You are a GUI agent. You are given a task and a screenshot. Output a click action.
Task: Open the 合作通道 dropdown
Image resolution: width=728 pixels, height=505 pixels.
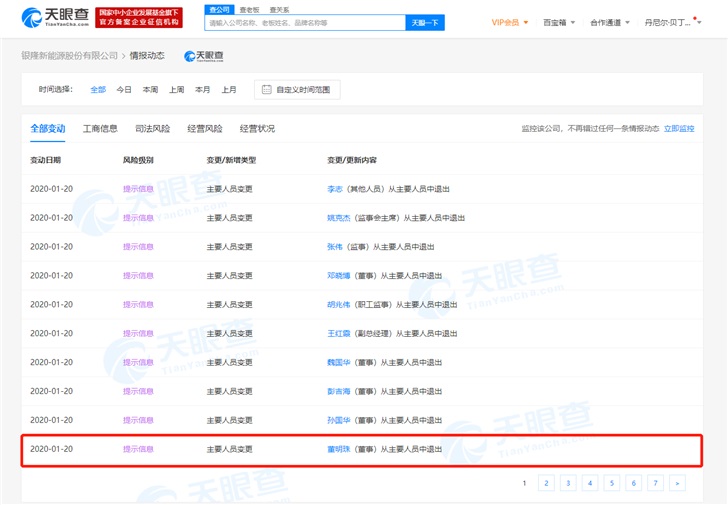pyautogui.click(x=609, y=22)
